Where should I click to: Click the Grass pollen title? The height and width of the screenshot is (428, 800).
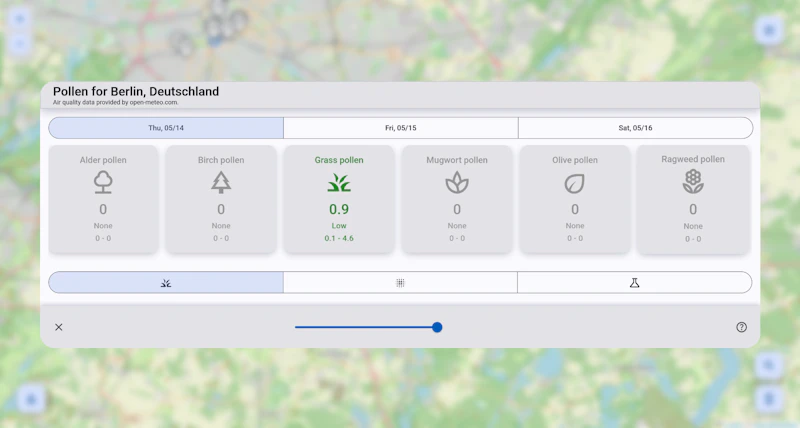[x=339, y=160]
